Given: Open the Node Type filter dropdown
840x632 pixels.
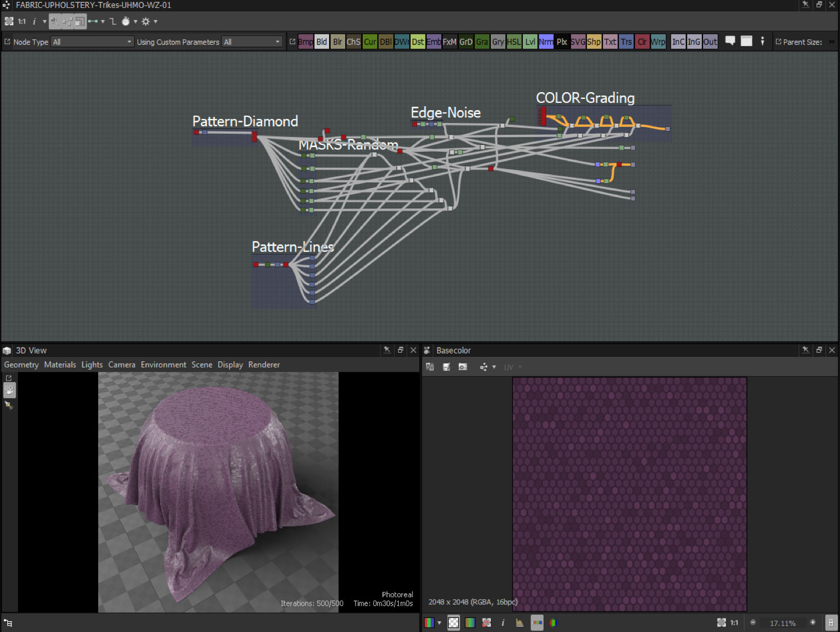Looking at the screenshot, I should 93,42.
